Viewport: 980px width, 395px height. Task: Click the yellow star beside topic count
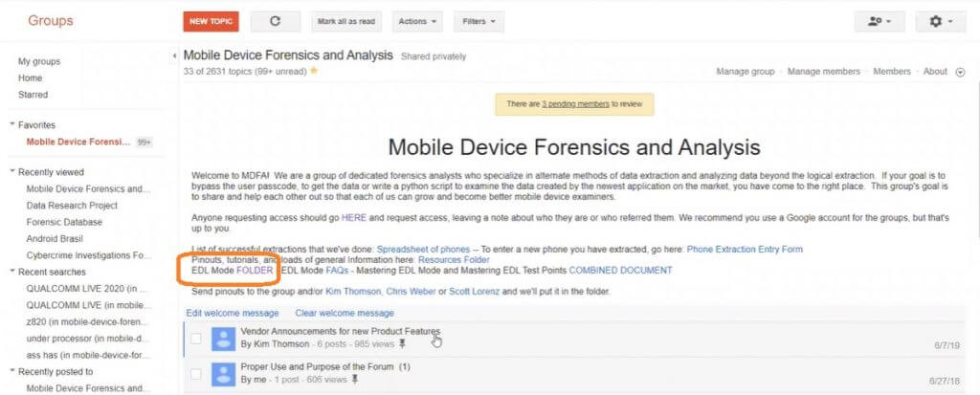coord(314,71)
